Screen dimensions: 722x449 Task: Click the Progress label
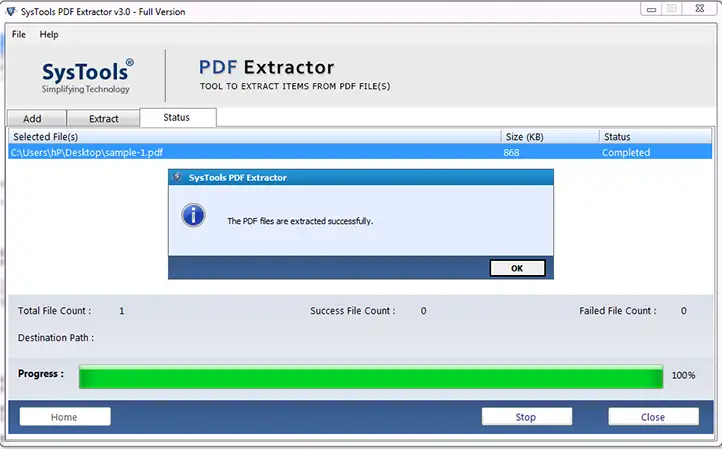(41, 373)
